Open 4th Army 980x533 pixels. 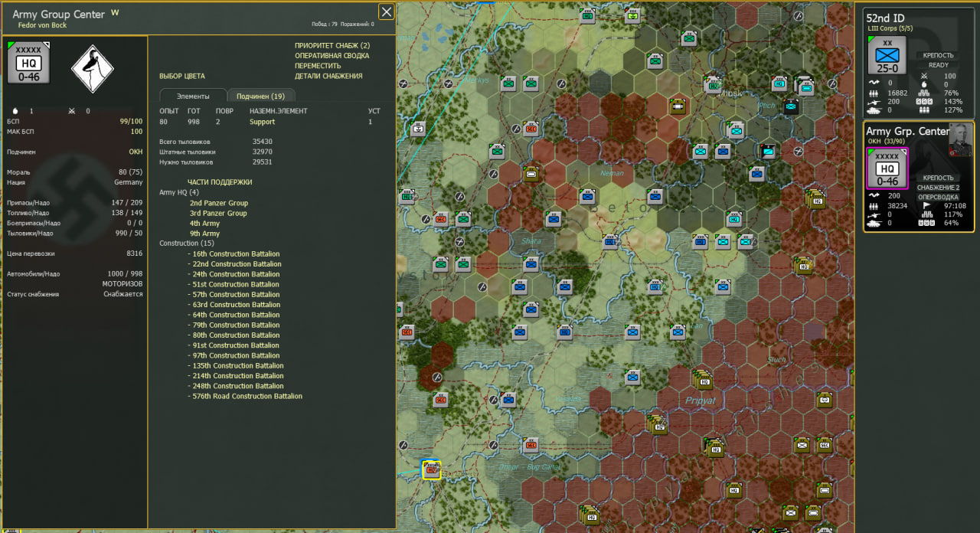[x=204, y=224]
